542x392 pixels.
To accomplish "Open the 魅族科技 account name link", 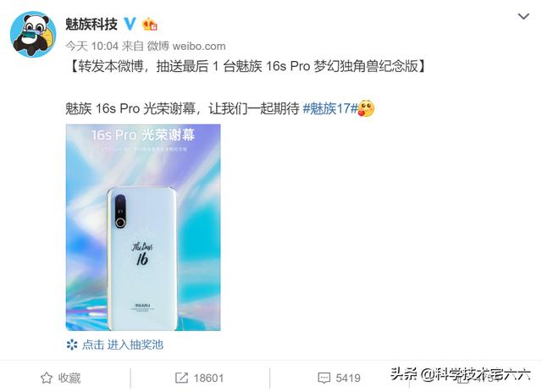I will tap(91, 25).
